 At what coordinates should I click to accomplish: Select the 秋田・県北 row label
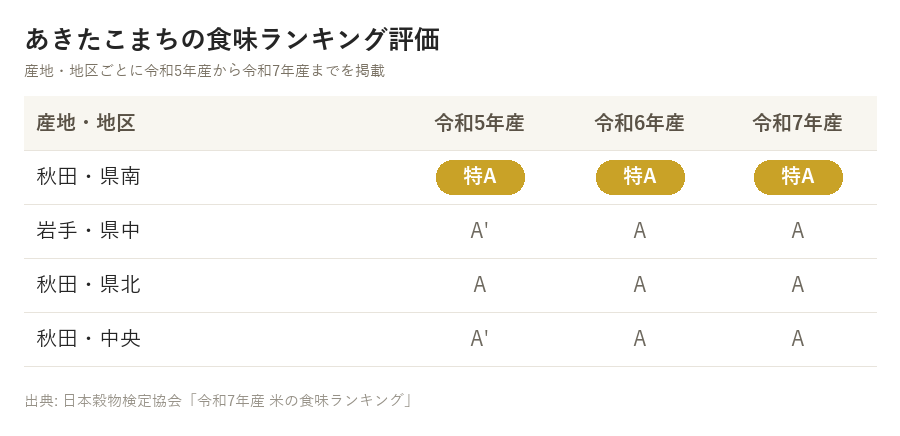88,285
